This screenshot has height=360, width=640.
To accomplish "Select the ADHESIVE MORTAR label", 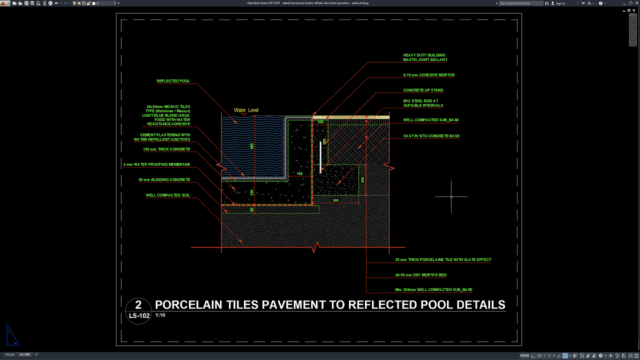I will pyautogui.click(x=429, y=75).
